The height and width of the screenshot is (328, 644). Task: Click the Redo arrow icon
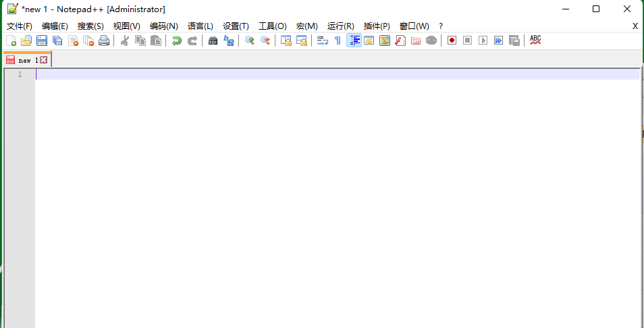point(192,40)
